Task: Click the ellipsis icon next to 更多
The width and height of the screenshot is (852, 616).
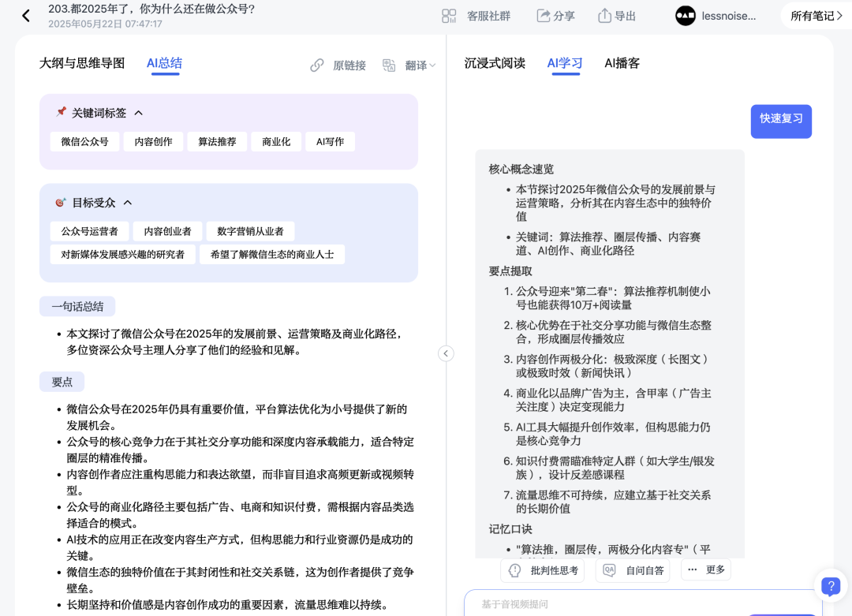Action: coord(693,569)
